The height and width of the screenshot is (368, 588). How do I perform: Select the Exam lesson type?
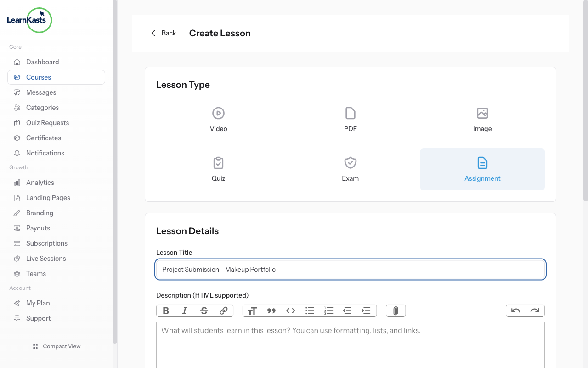[350, 169]
